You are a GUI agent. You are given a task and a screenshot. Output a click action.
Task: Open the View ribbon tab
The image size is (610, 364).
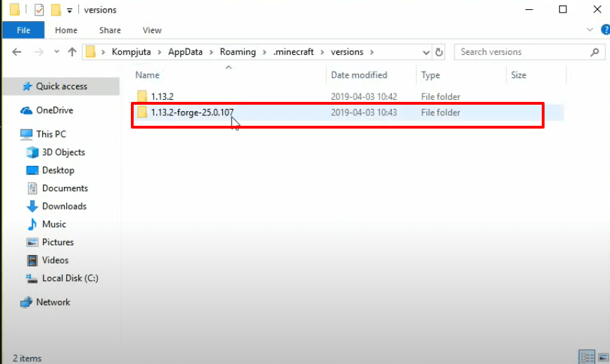pos(152,30)
